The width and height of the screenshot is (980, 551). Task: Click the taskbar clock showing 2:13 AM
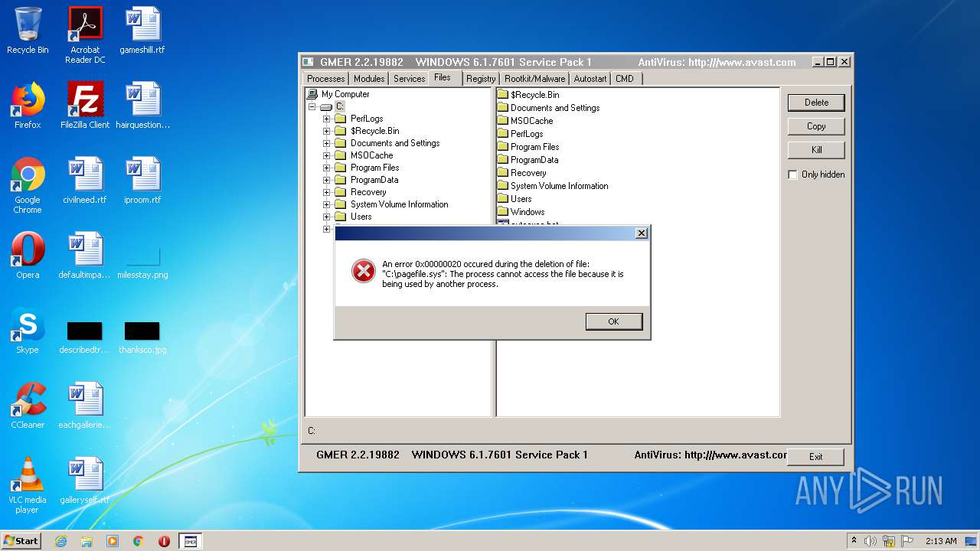[x=941, y=541]
